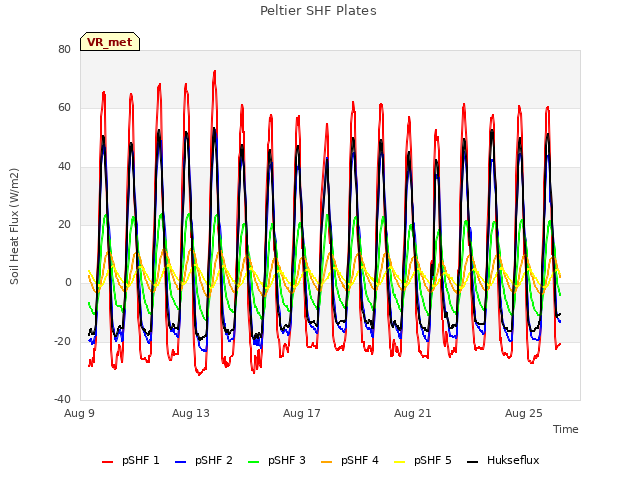The width and height of the screenshot is (640, 480).
Task: Click the 0 y-axis tick label
Action: pyautogui.click(x=68, y=283)
